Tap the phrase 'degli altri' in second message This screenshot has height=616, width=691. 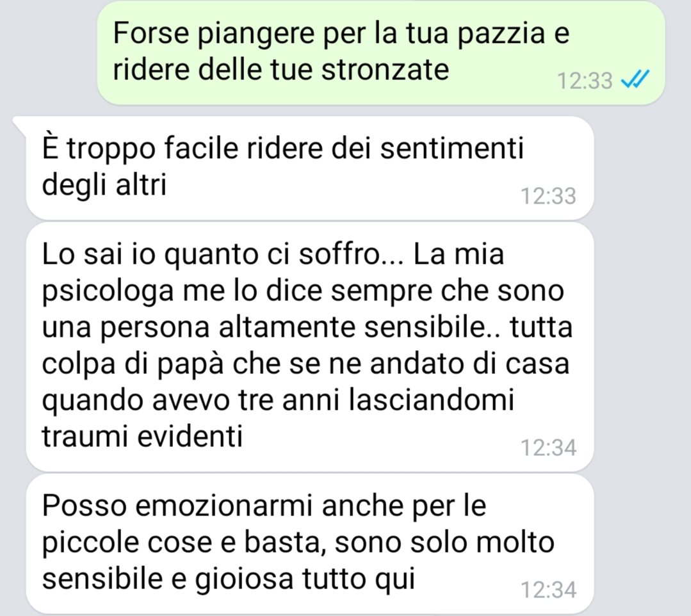coord(104,184)
